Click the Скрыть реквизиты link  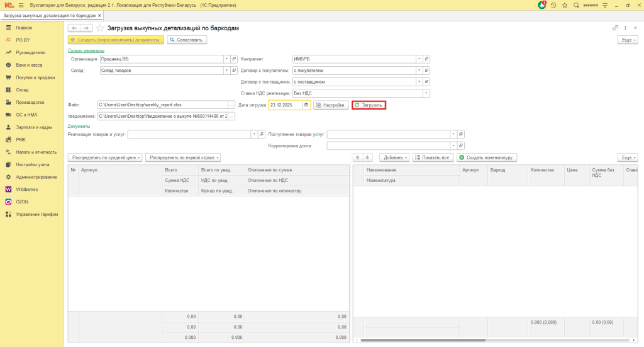click(86, 50)
